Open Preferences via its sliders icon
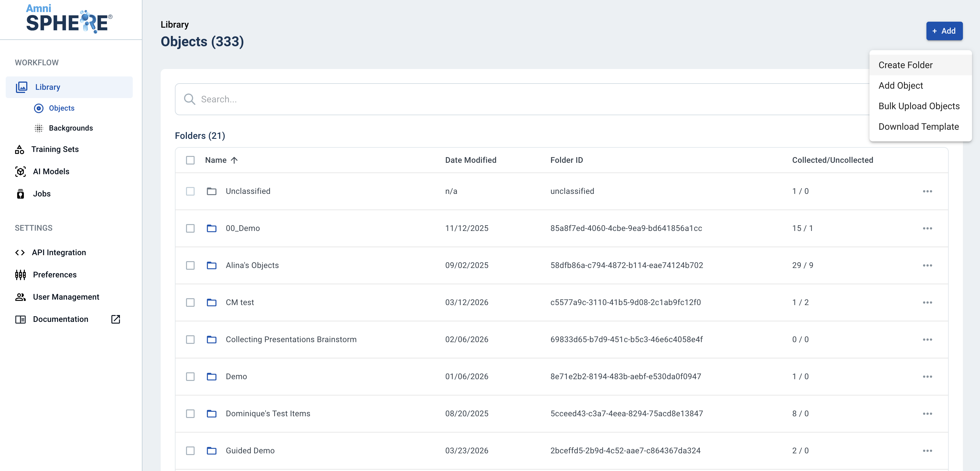980x471 pixels. coord(21,275)
